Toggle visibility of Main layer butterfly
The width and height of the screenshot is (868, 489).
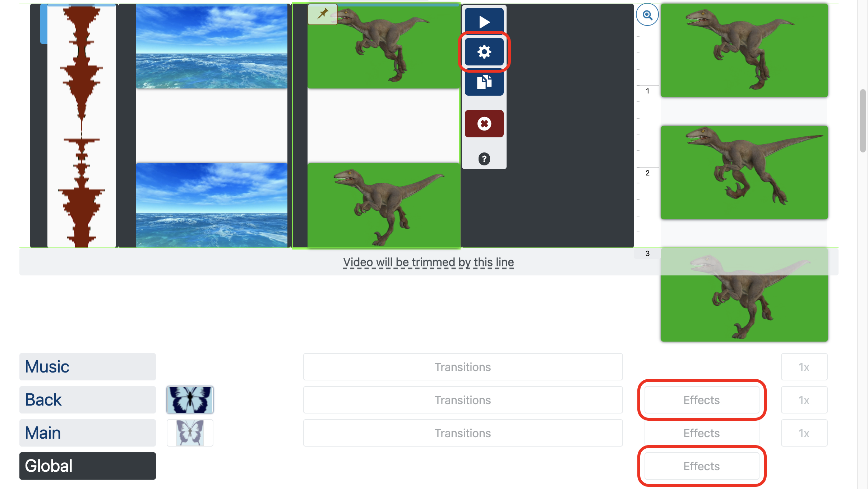[x=190, y=432]
